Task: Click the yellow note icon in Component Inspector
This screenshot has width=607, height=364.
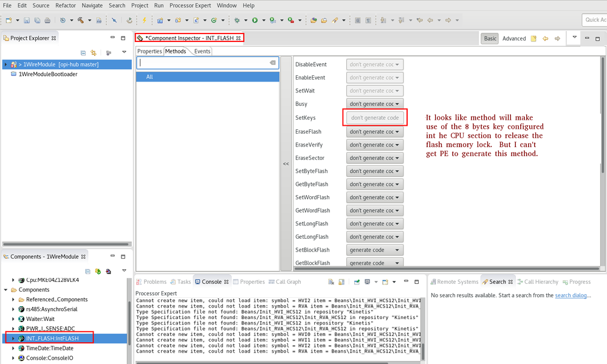Action: point(533,38)
